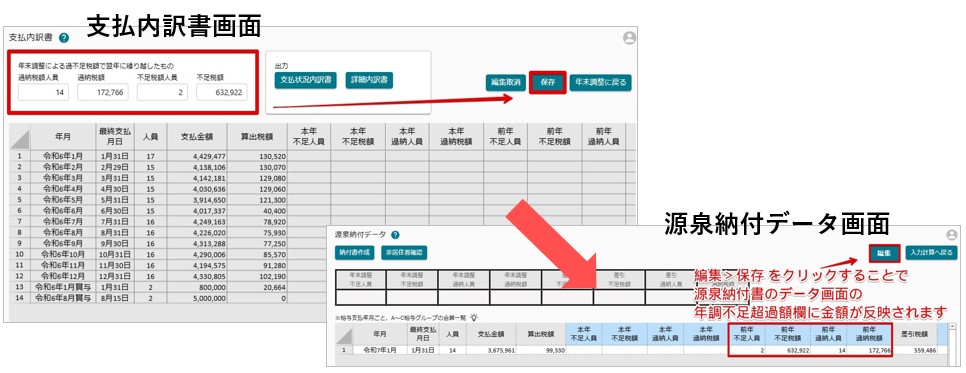The image size is (966, 373).
Task: Click 差引税額 column header
Action: coord(914,334)
